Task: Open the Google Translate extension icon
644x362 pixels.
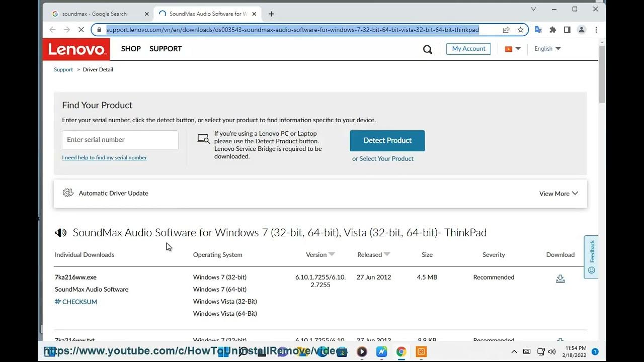Action: (x=538, y=30)
